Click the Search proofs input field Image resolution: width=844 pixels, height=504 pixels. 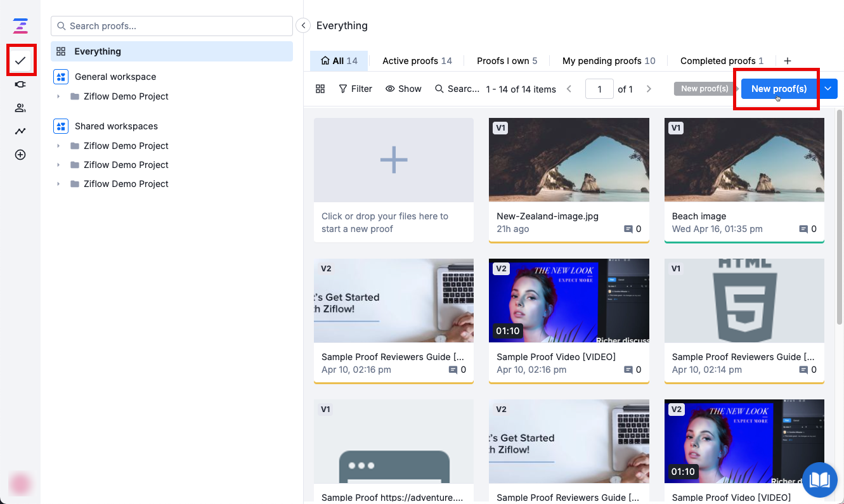click(x=178, y=26)
